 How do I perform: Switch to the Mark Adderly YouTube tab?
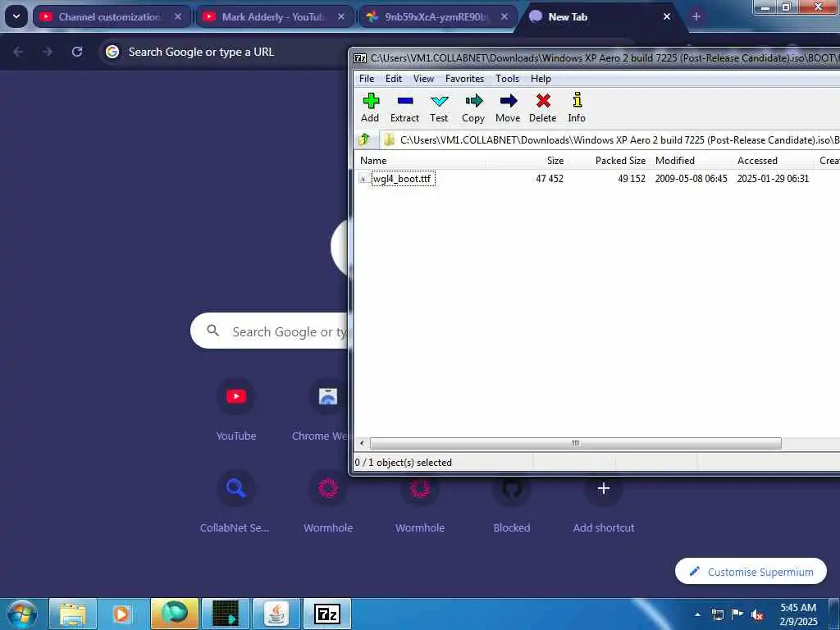[x=272, y=17]
